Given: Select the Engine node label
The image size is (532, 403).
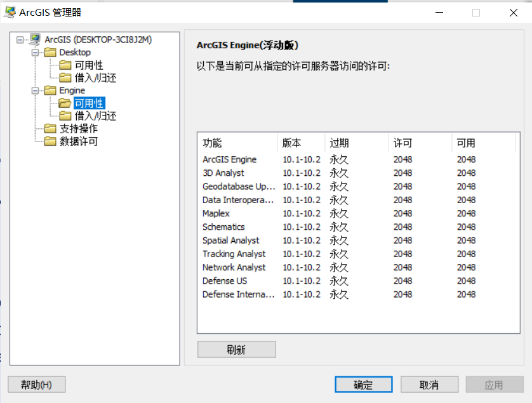Looking at the screenshot, I should (x=72, y=90).
